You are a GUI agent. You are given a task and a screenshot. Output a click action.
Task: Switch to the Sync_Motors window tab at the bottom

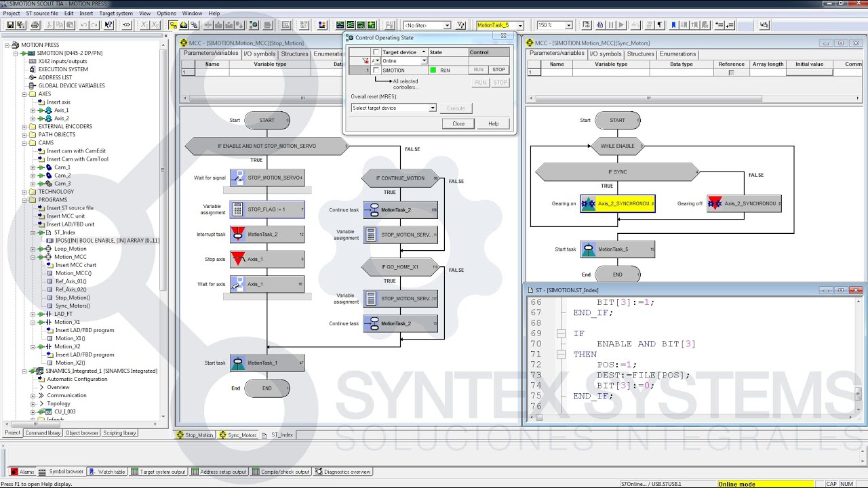[x=238, y=434]
